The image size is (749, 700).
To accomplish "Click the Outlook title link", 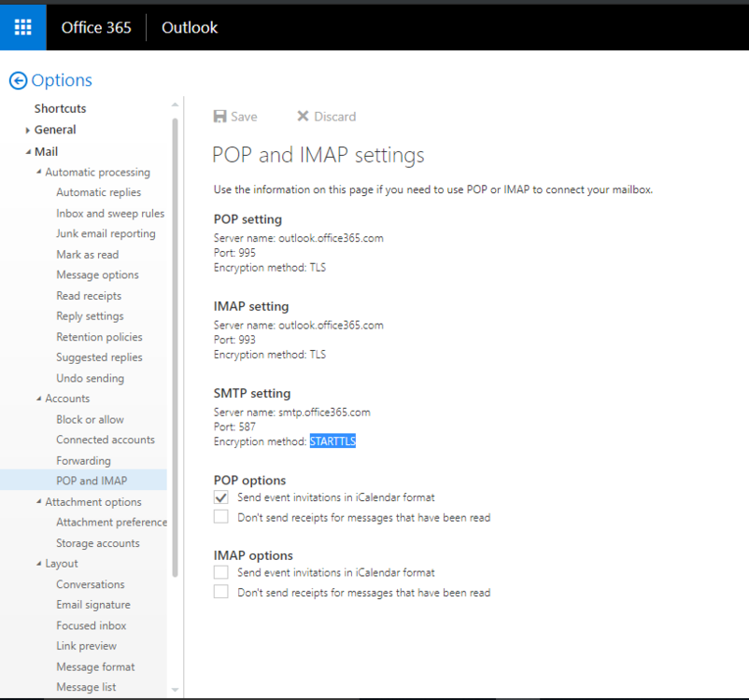I will point(190,27).
